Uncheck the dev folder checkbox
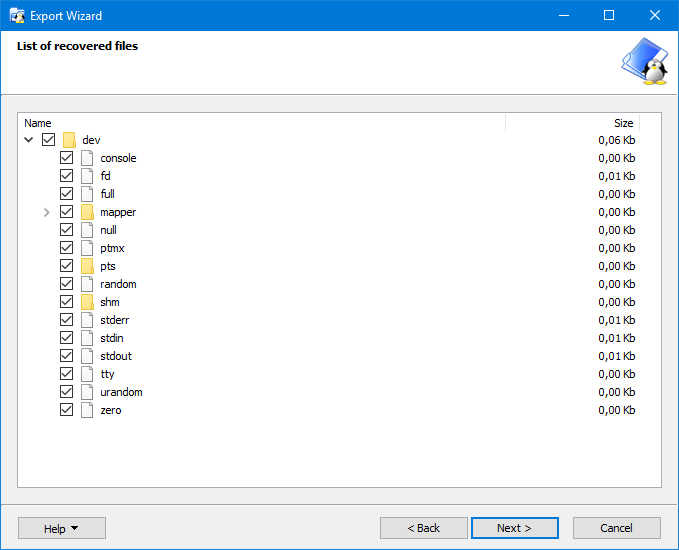 [x=48, y=140]
